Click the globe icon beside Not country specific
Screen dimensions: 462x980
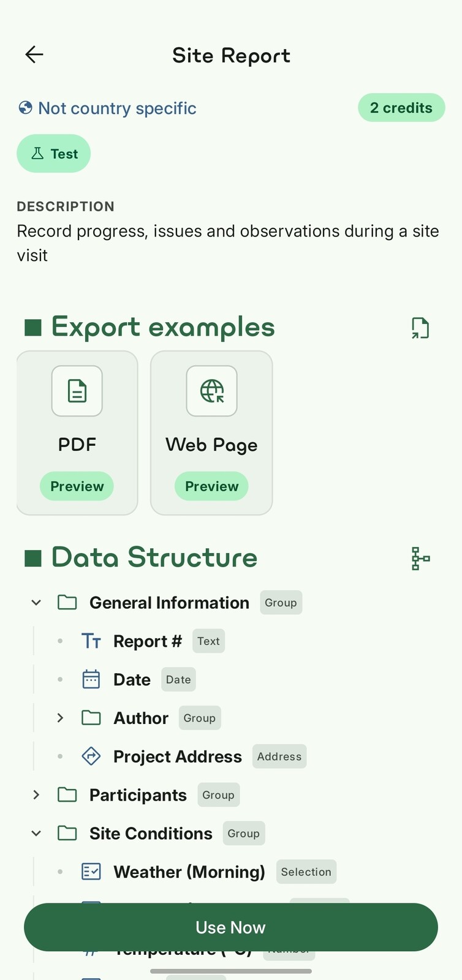pos(25,108)
